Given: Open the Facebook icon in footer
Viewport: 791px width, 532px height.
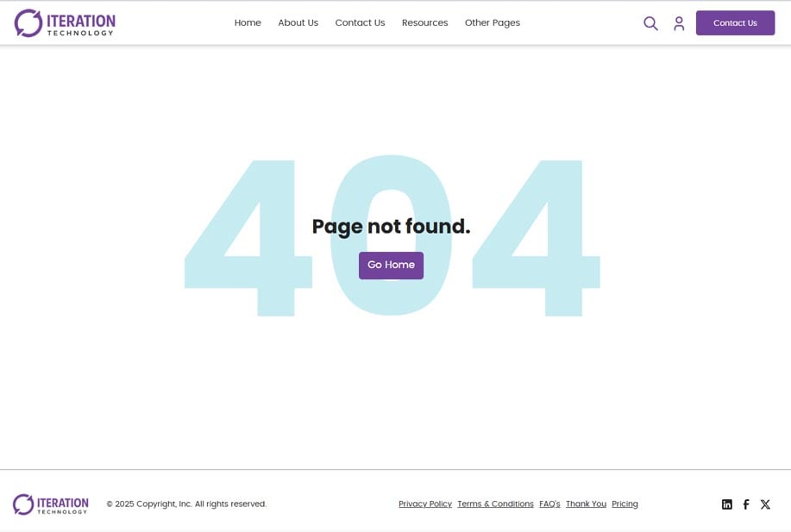Looking at the screenshot, I should (x=746, y=504).
